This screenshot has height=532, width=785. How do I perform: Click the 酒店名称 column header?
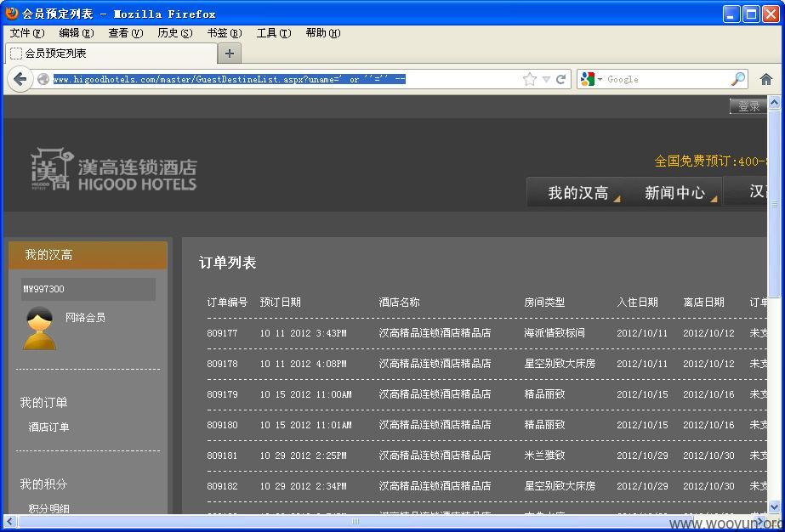pos(399,303)
